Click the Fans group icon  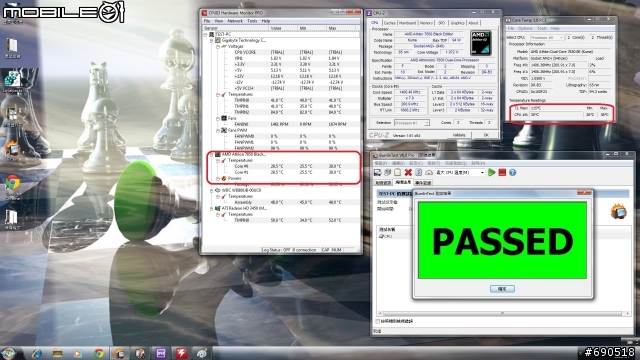coord(224,118)
